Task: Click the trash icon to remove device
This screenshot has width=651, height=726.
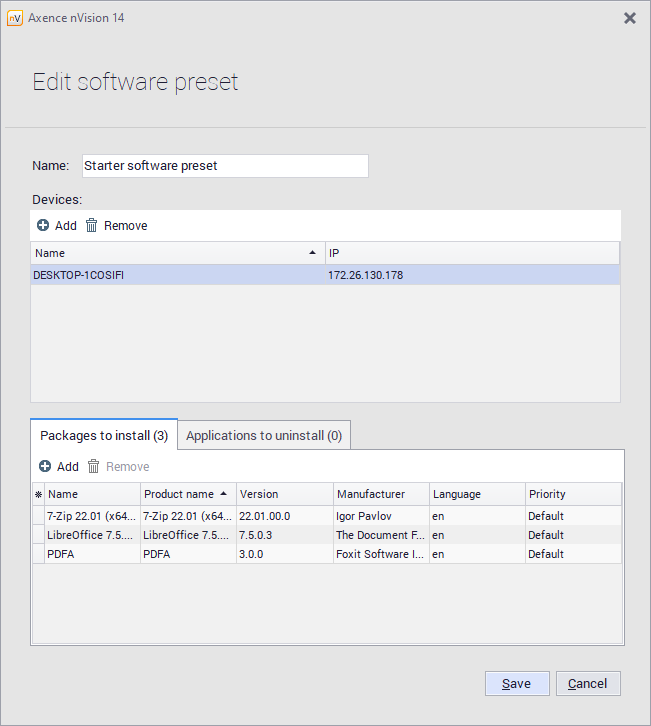Action: click(92, 226)
